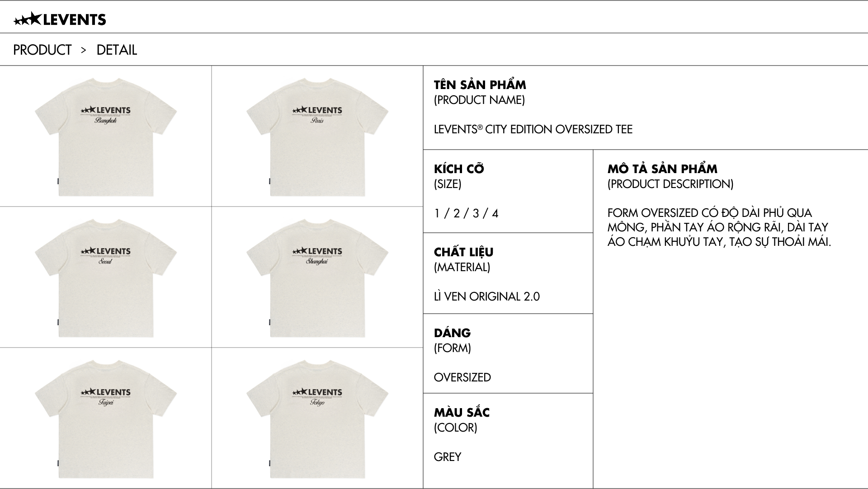Click the product title LEVENTS® CITY EDITION OVERSIZED TEE
868x489 pixels.
tap(533, 129)
